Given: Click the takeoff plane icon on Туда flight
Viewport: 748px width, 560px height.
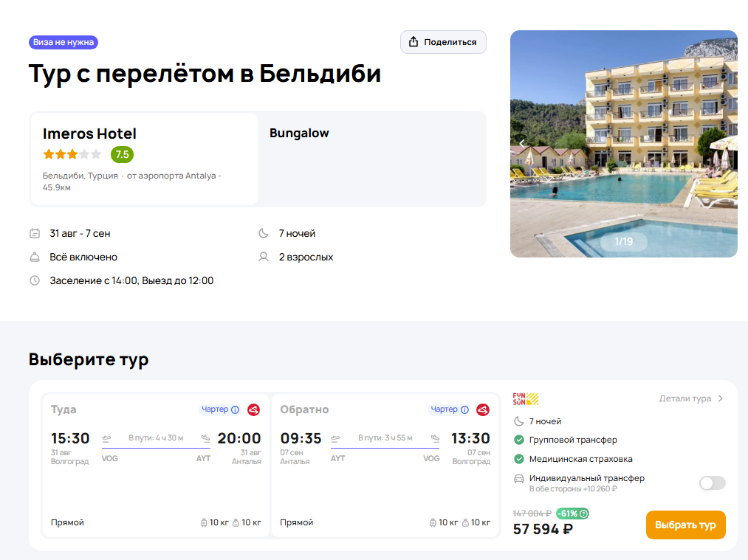Looking at the screenshot, I should click(106, 438).
